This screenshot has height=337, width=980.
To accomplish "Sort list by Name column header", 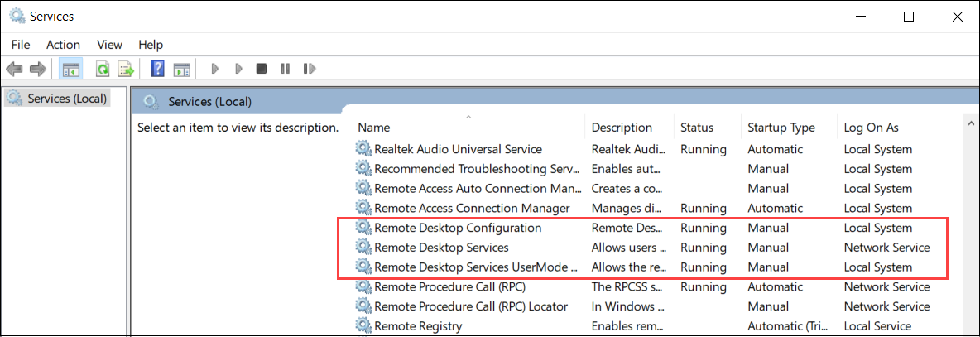I will tap(374, 128).
